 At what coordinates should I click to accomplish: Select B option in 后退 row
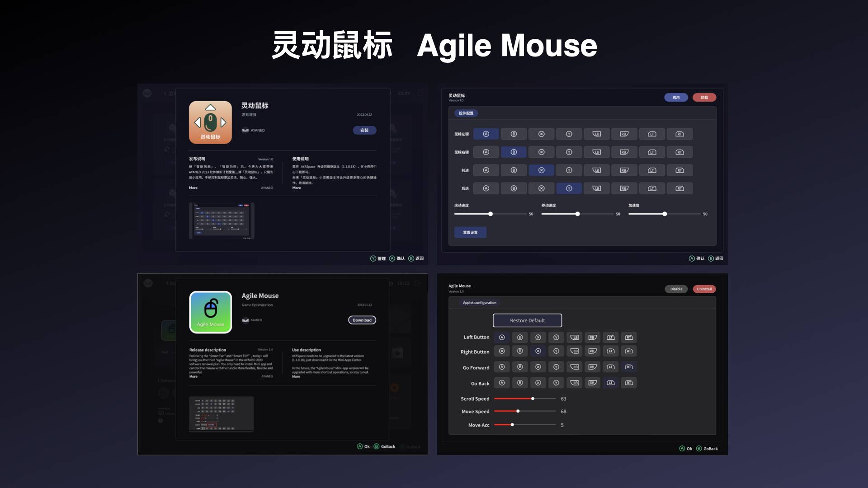click(x=514, y=188)
